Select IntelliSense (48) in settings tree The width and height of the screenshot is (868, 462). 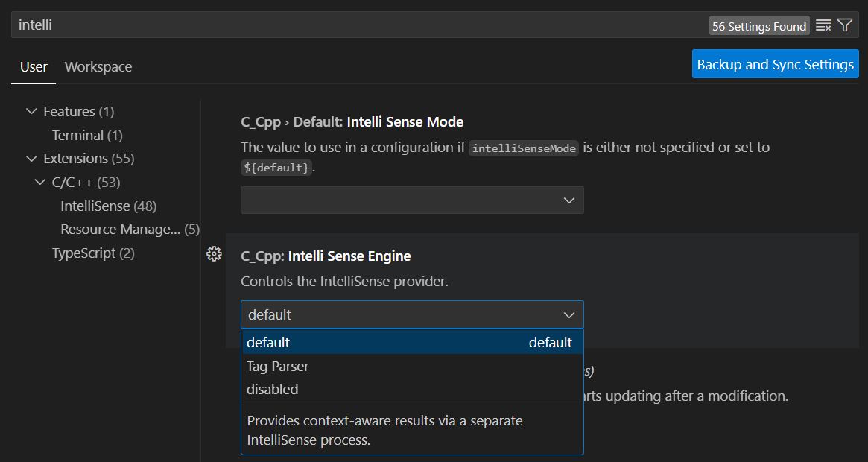pyautogui.click(x=109, y=206)
